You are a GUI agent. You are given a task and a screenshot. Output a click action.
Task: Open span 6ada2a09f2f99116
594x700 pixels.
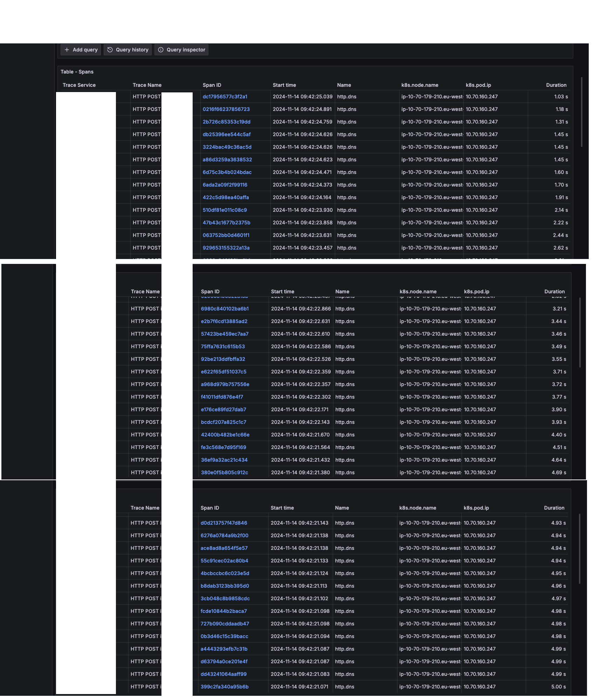pyautogui.click(x=225, y=185)
